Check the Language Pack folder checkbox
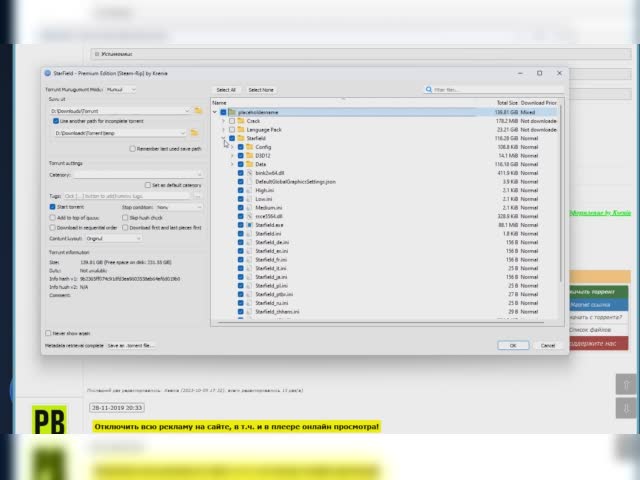This screenshot has height=480, width=640. 232,129
